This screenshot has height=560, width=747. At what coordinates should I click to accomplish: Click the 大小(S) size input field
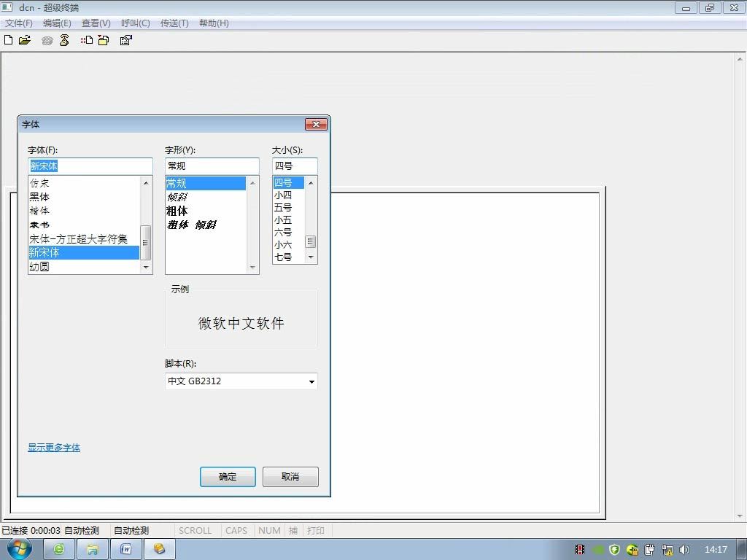tap(295, 166)
